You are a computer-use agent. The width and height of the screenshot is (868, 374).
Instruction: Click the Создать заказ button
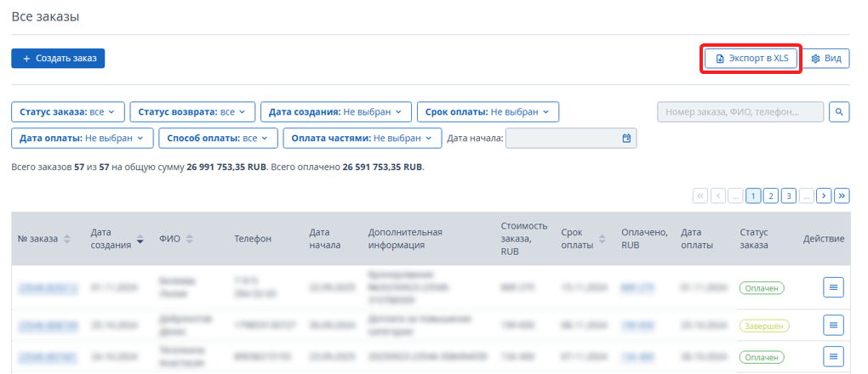click(58, 58)
